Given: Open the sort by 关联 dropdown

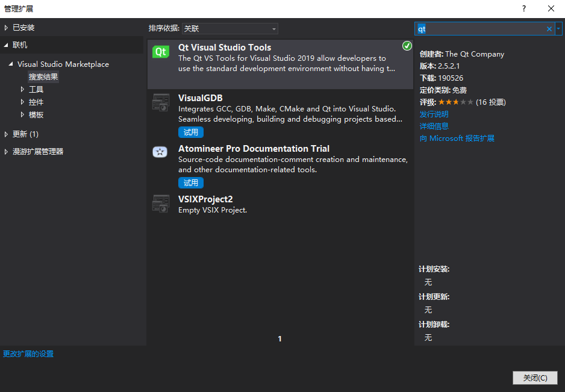Looking at the screenshot, I should (230, 28).
